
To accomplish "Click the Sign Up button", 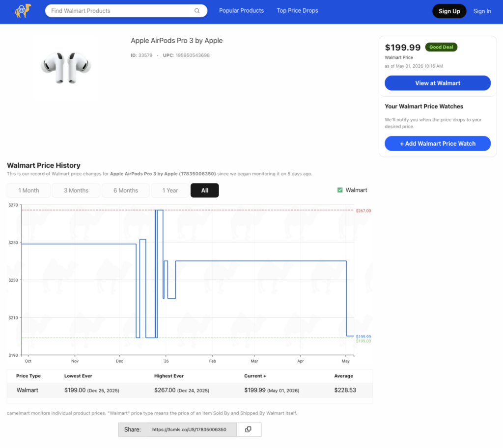I will click(449, 11).
